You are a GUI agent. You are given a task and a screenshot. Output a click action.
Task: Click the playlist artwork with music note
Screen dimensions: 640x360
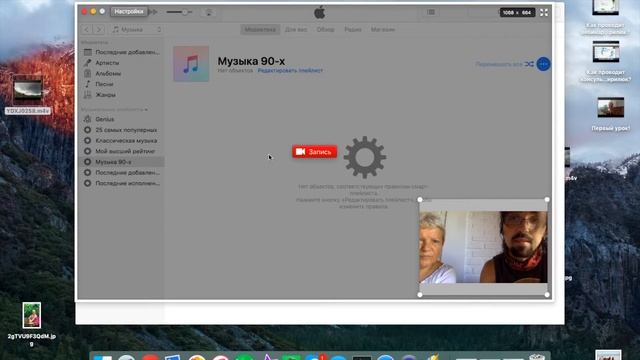pos(191,64)
